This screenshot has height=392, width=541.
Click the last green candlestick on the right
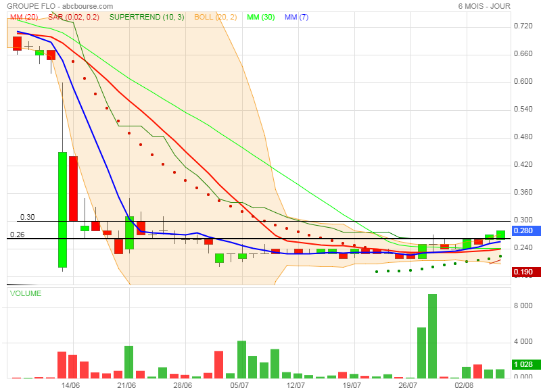pos(500,235)
